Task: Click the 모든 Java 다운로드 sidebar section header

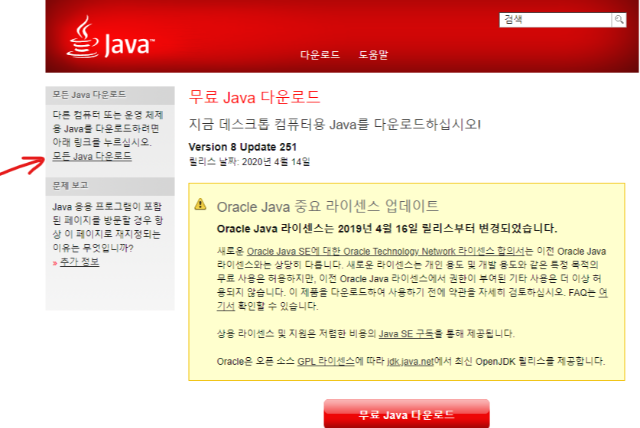Action: pyautogui.click(x=110, y=95)
